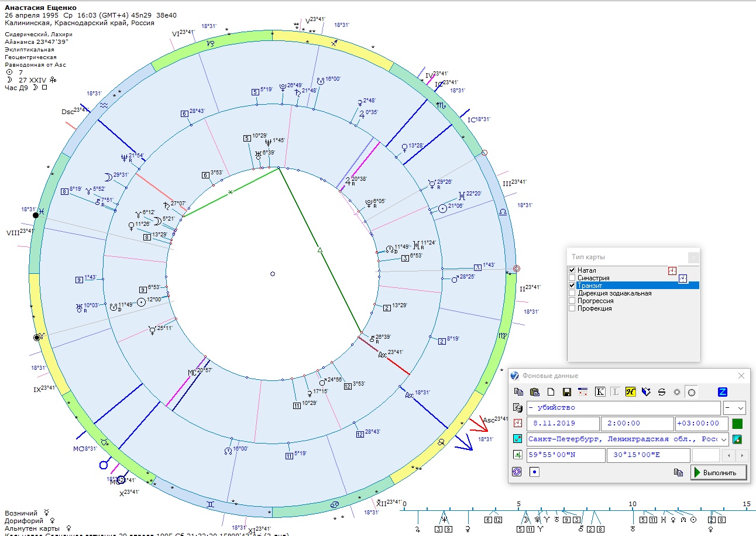Click the yellow H icon
756x536 pixels.
click(x=630, y=392)
